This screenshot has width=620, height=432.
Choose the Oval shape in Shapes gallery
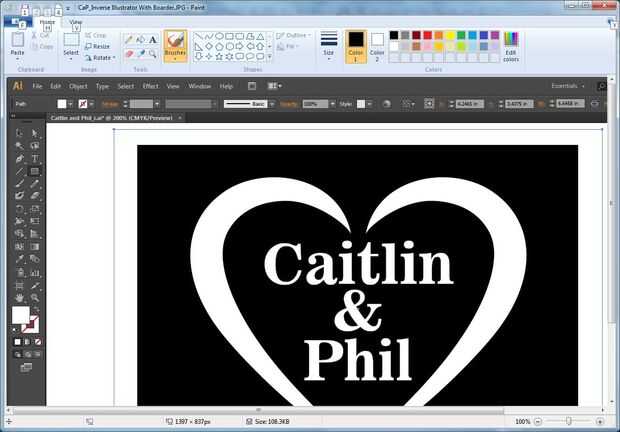pyautogui.click(x=219, y=37)
